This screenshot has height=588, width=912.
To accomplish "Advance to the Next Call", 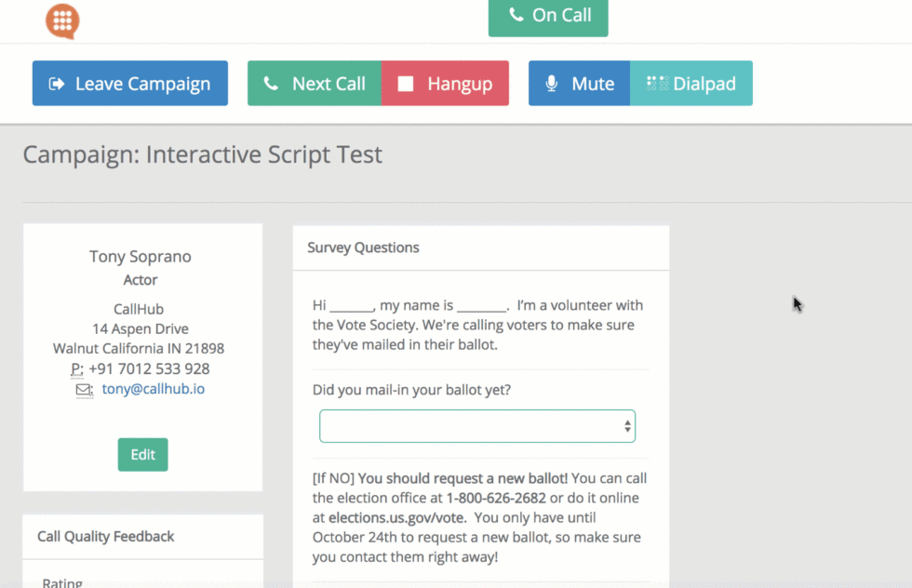I will click(x=314, y=83).
